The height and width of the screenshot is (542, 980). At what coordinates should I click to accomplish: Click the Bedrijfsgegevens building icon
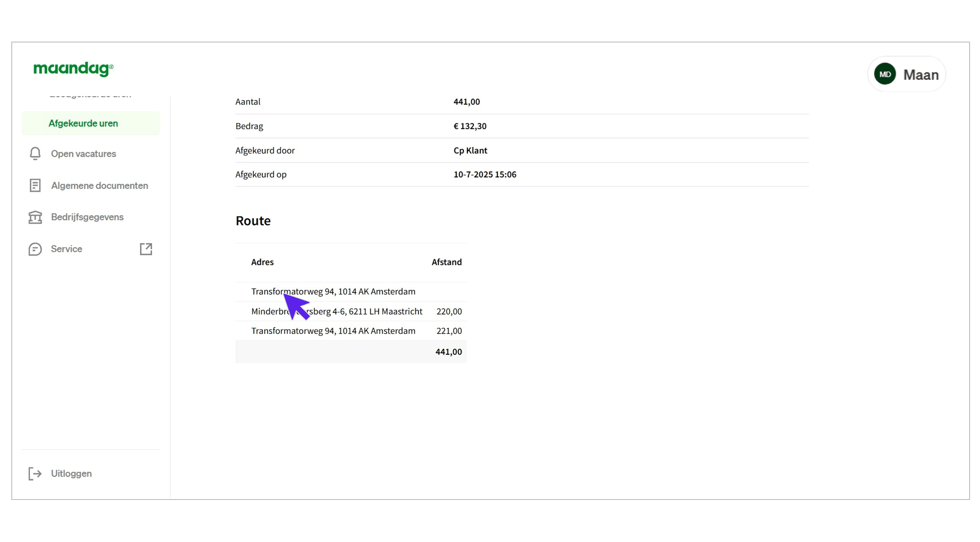pyautogui.click(x=35, y=217)
